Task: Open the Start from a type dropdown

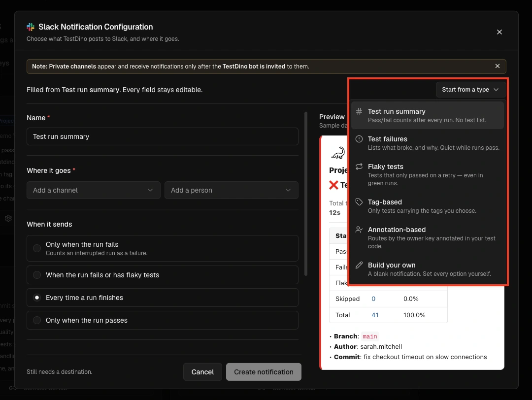Action: pos(470,90)
